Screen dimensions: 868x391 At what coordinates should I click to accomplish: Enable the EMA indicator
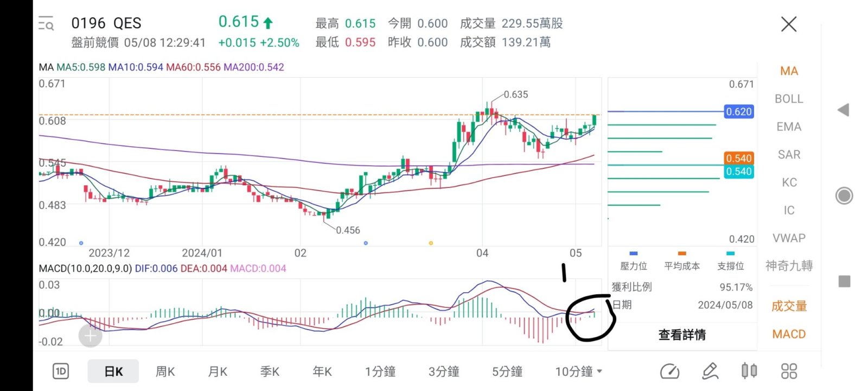click(x=789, y=127)
